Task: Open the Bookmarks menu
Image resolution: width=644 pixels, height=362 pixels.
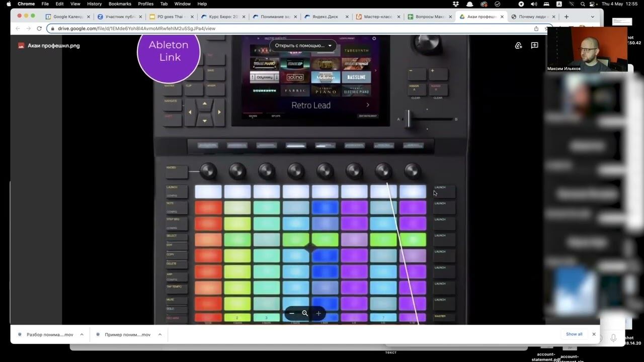Action: tap(120, 4)
